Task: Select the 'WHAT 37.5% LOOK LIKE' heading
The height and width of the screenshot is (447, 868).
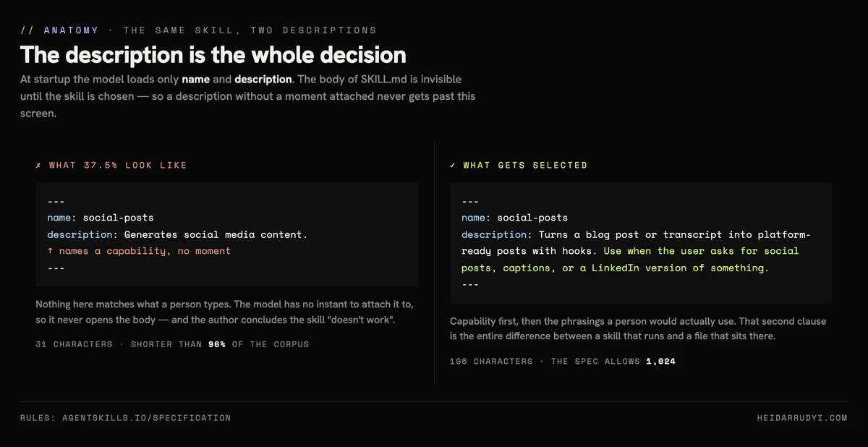Action: click(118, 166)
